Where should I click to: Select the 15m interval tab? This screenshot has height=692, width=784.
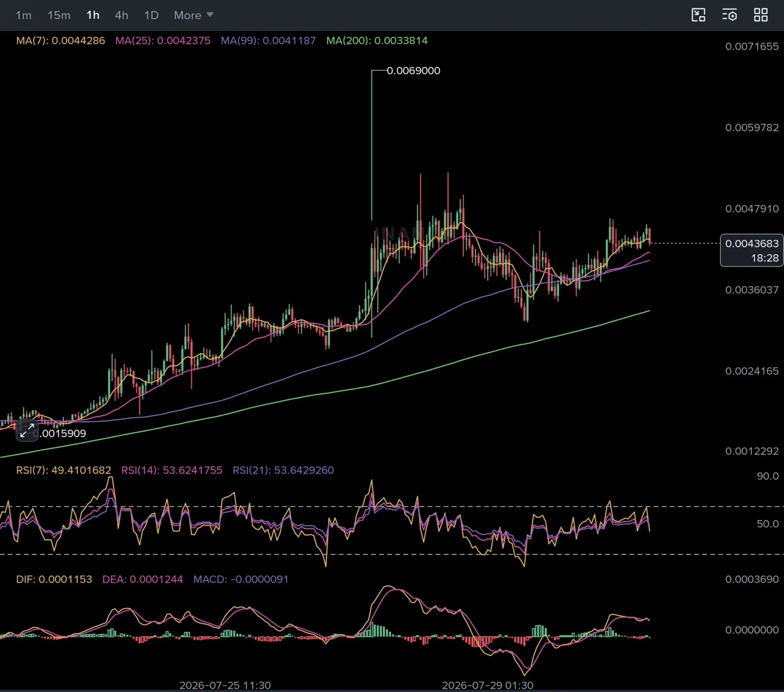click(59, 15)
